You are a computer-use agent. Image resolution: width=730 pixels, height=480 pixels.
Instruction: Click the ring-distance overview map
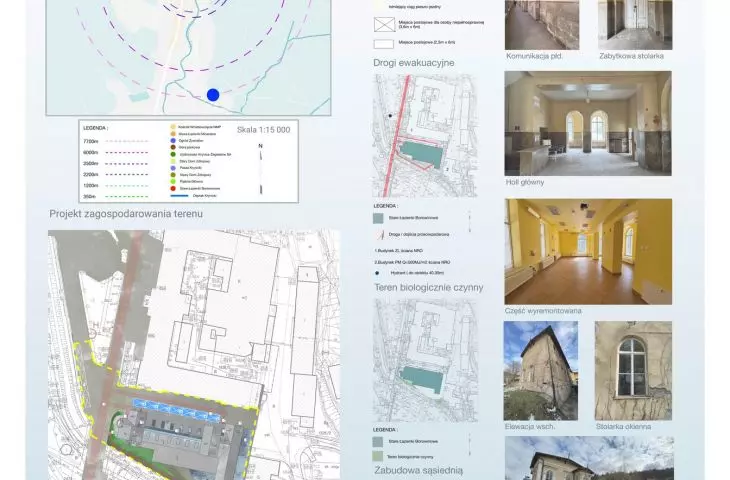tap(189, 57)
